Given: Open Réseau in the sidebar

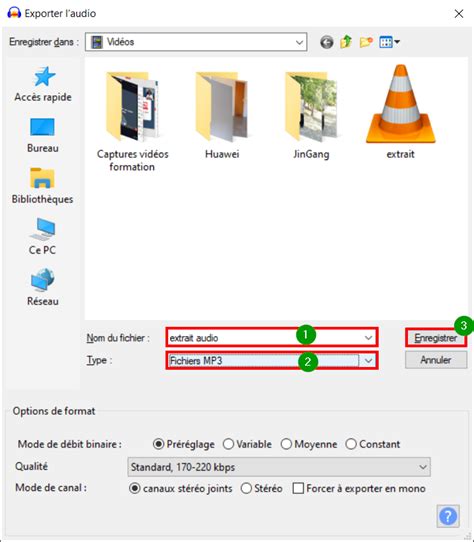Looking at the screenshot, I should tap(43, 287).
